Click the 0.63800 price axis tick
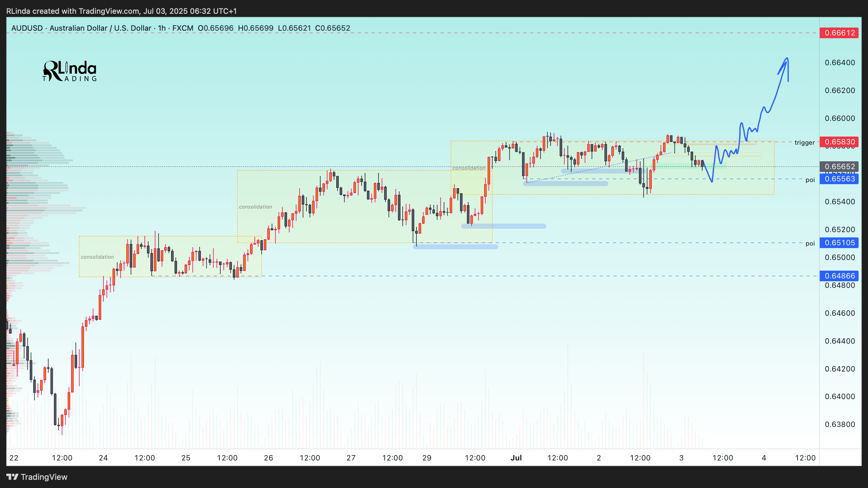The height and width of the screenshot is (488, 868). [840, 424]
